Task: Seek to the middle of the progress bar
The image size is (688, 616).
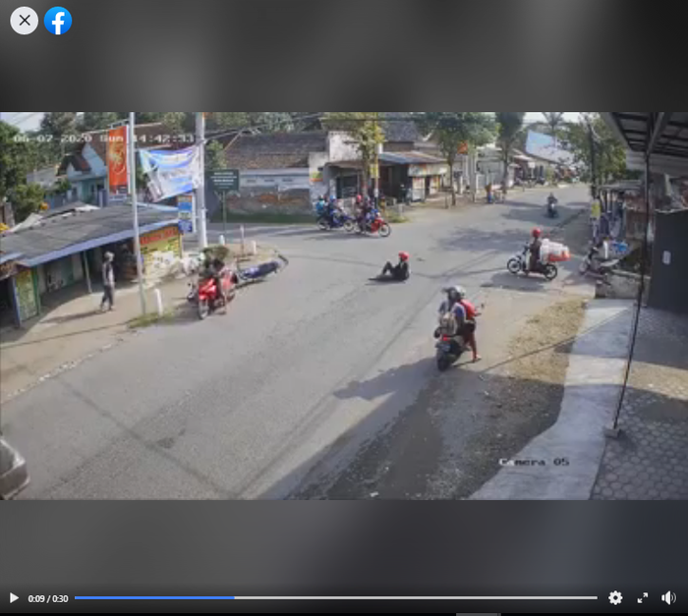Action: pos(336,597)
